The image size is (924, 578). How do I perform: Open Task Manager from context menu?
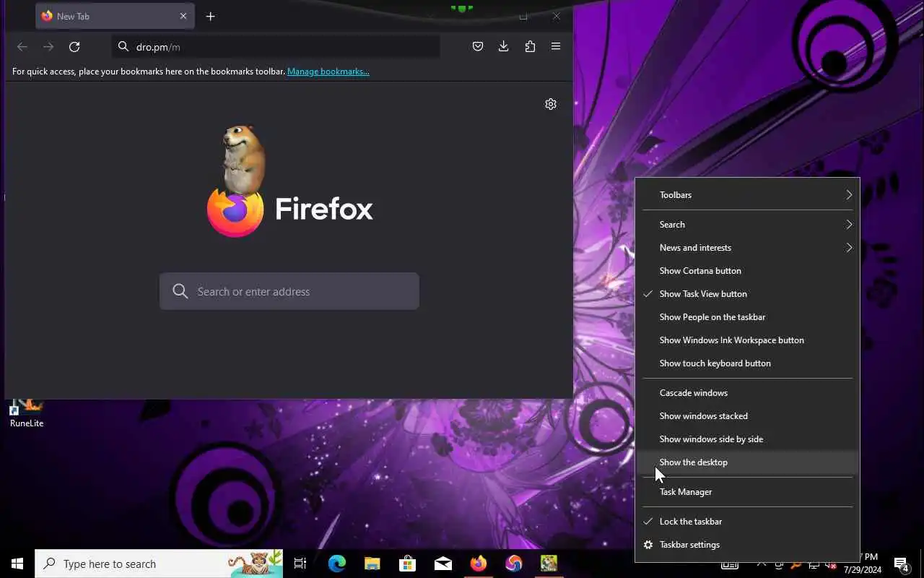coord(748,492)
